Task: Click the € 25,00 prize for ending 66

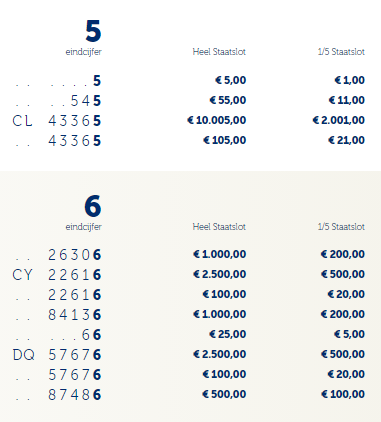Action: pyautogui.click(x=228, y=334)
